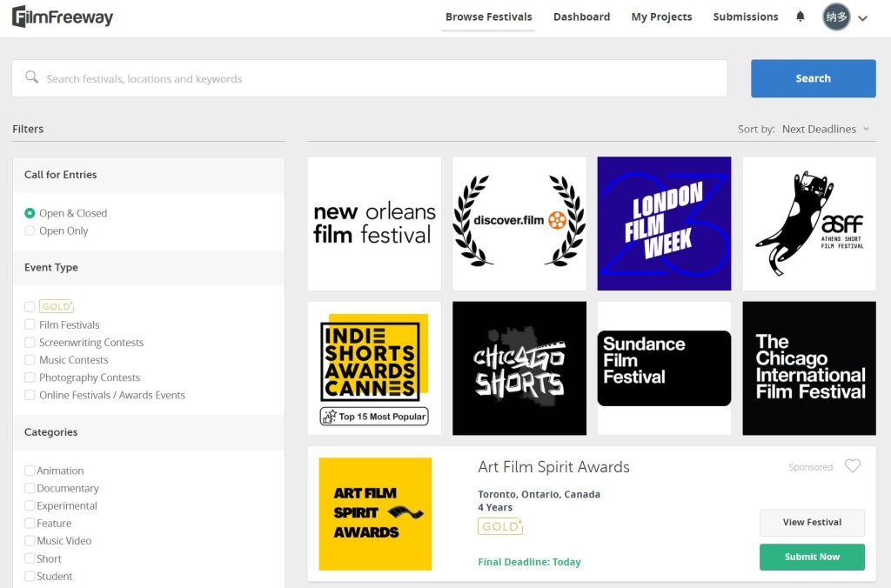Check the Music Video category checkbox
This screenshot has width=891, height=588.
coord(30,541)
